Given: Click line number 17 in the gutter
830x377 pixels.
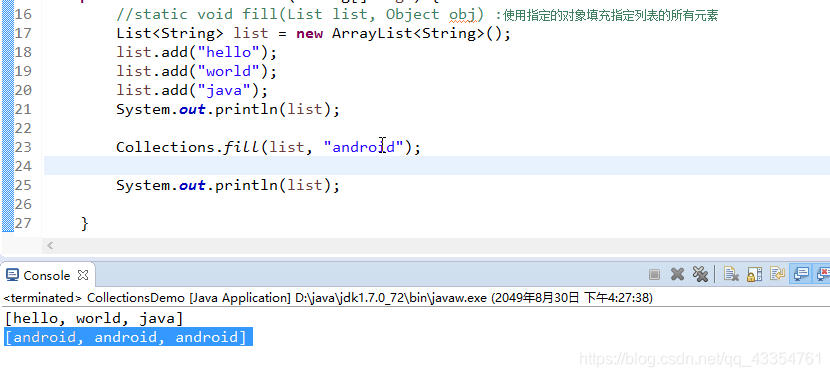Looking at the screenshot, I should pyautogui.click(x=23, y=33).
